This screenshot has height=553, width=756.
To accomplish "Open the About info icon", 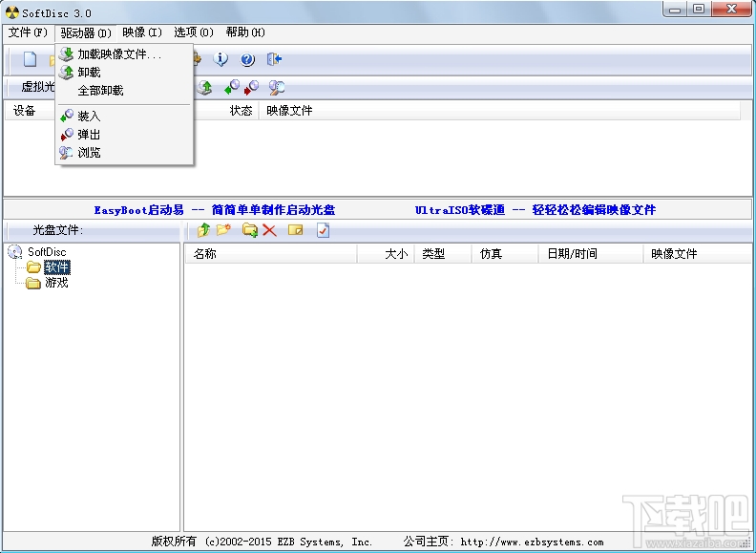I will (220, 59).
